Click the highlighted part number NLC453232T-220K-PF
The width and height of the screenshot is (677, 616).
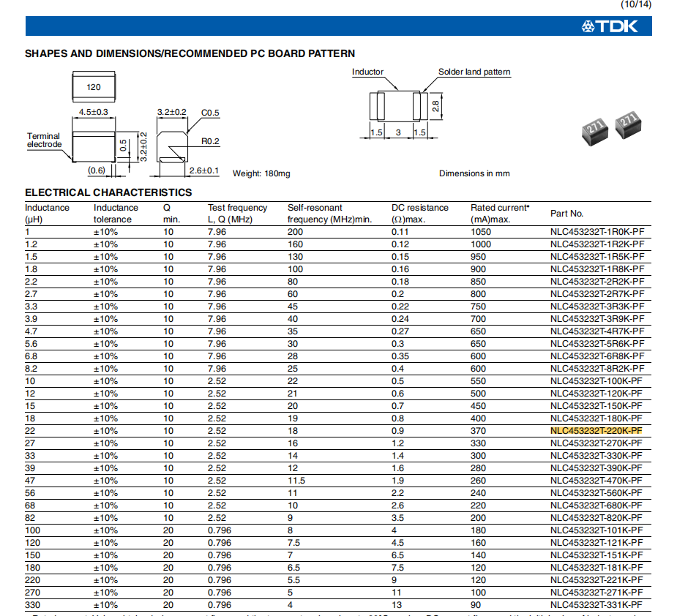[x=596, y=431]
